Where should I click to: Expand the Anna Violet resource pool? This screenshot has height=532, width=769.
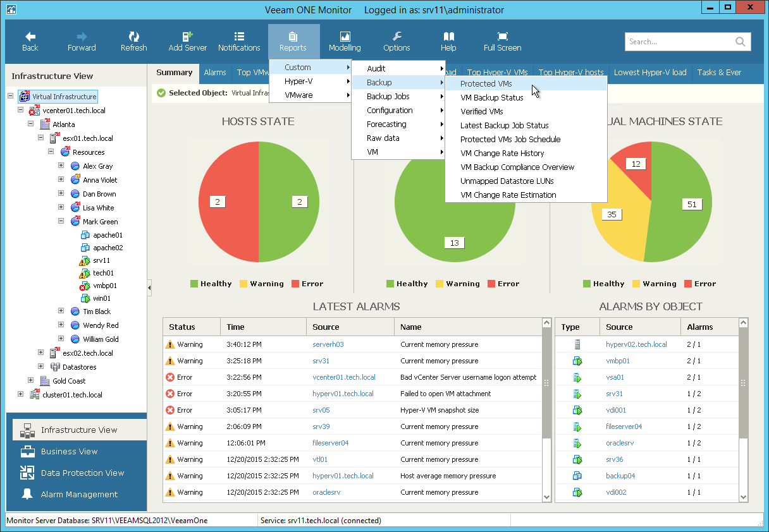(x=61, y=180)
